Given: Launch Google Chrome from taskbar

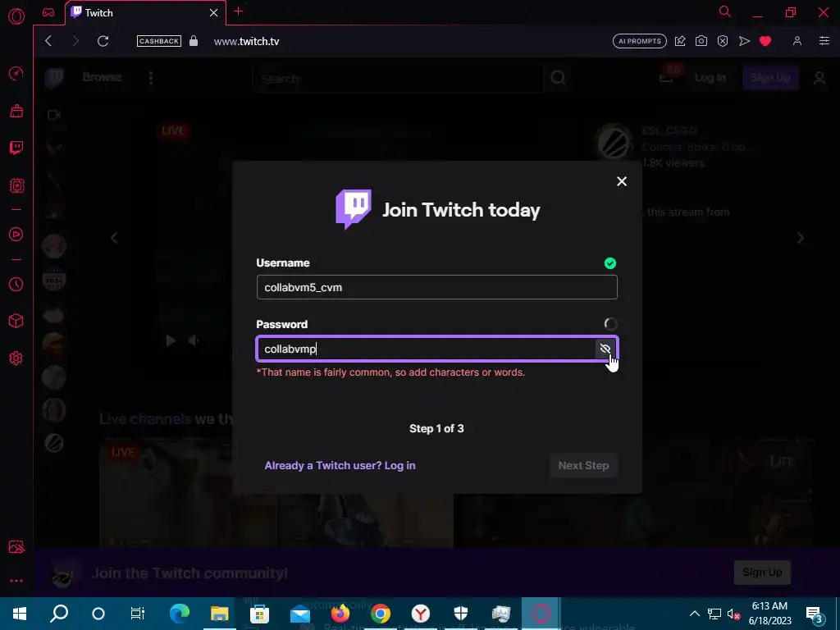Looking at the screenshot, I should [381, 614].
